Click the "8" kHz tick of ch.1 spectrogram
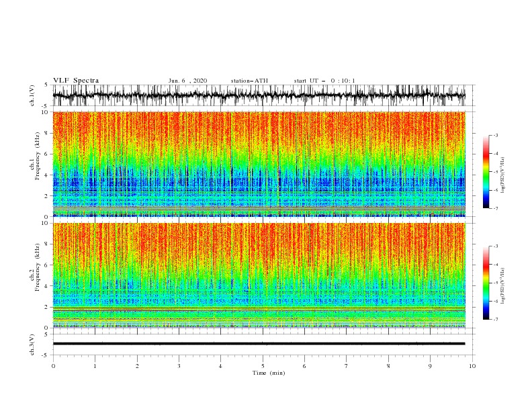The width and height of the screenshot is (532, 411). tap(46, 133)
